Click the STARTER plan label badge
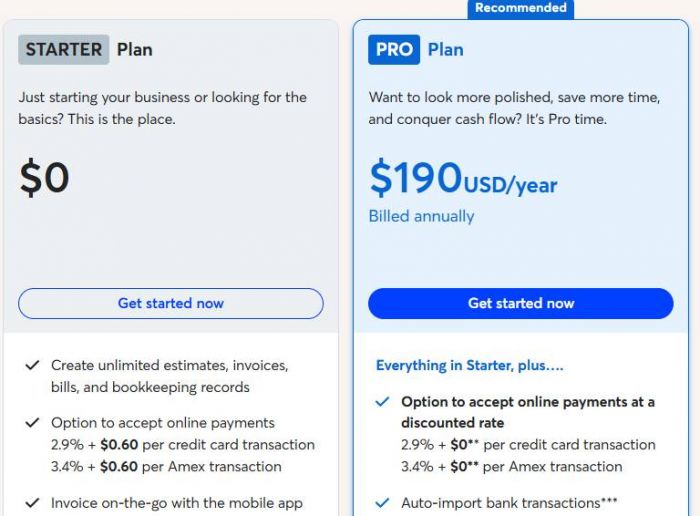The height and width of the screenshot is (516, 700). tap(63, 49)
